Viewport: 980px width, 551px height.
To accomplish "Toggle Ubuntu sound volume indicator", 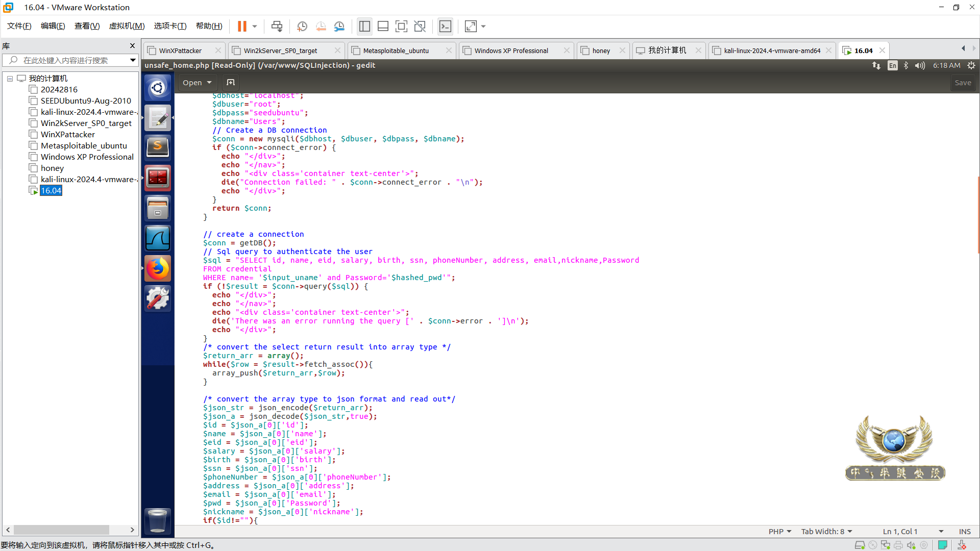I will point(920,65).
